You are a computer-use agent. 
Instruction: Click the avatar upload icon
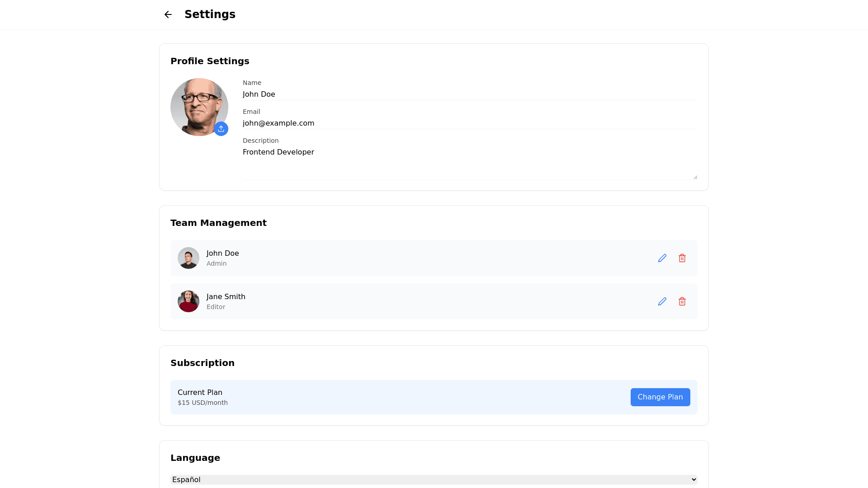point(221,129)
